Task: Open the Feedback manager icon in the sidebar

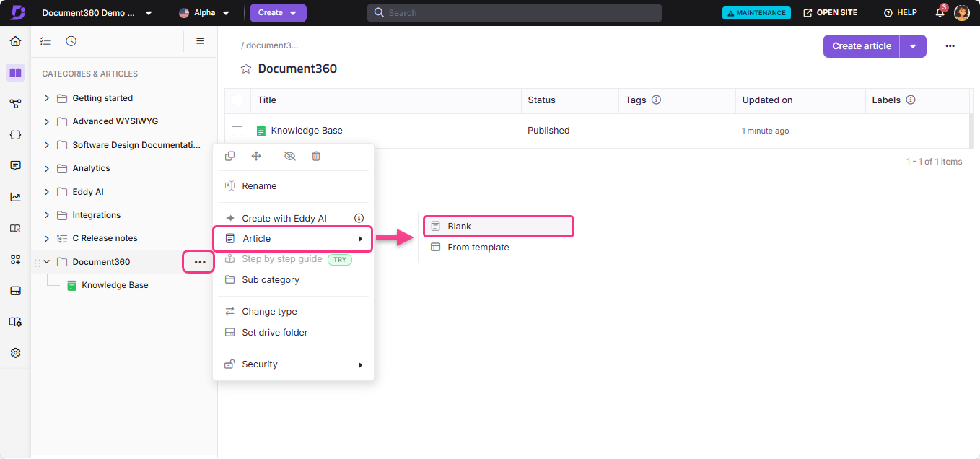Action: [x=15, y=165]
